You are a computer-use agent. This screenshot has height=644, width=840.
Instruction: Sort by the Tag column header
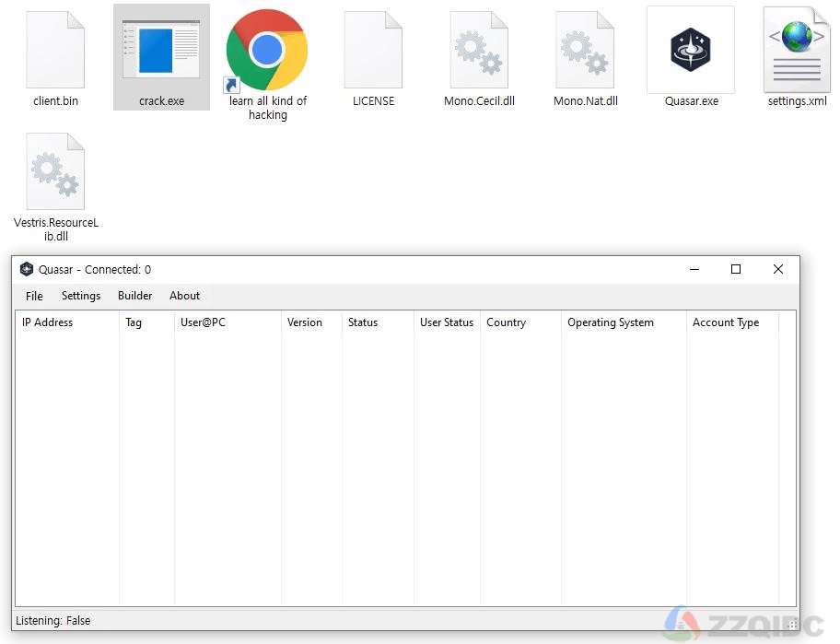pyautogui.click(x=146, y=322)
